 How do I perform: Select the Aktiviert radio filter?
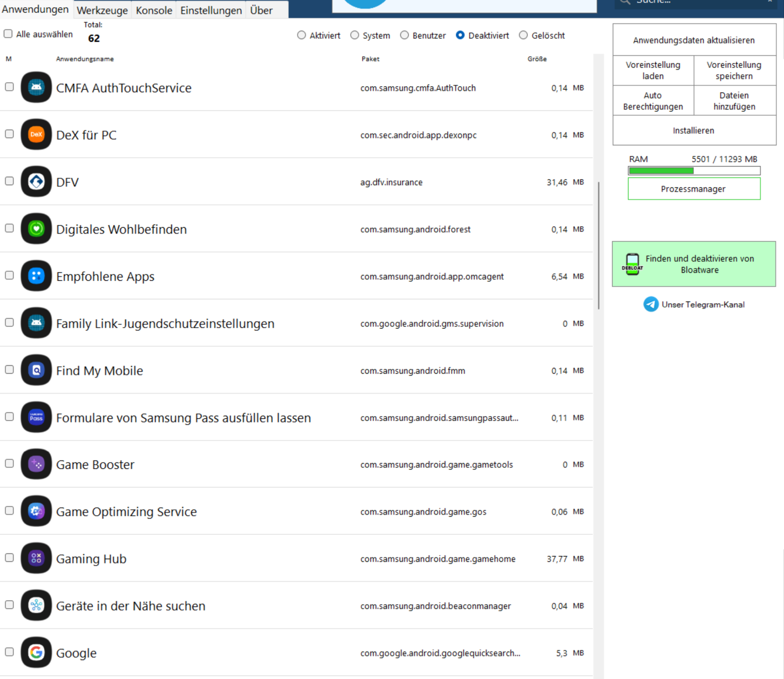coord(301,36)
